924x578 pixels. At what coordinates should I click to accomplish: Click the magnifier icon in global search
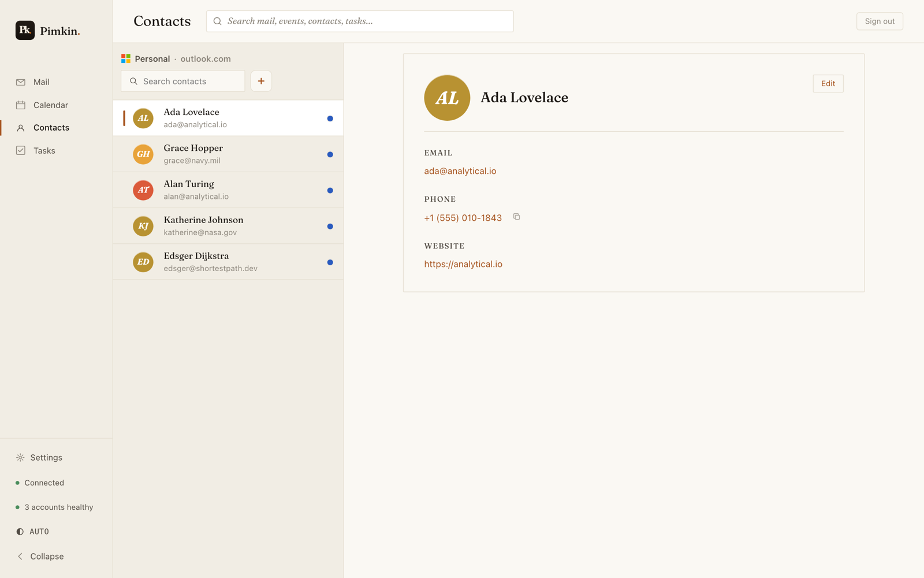tap(218, 21)
